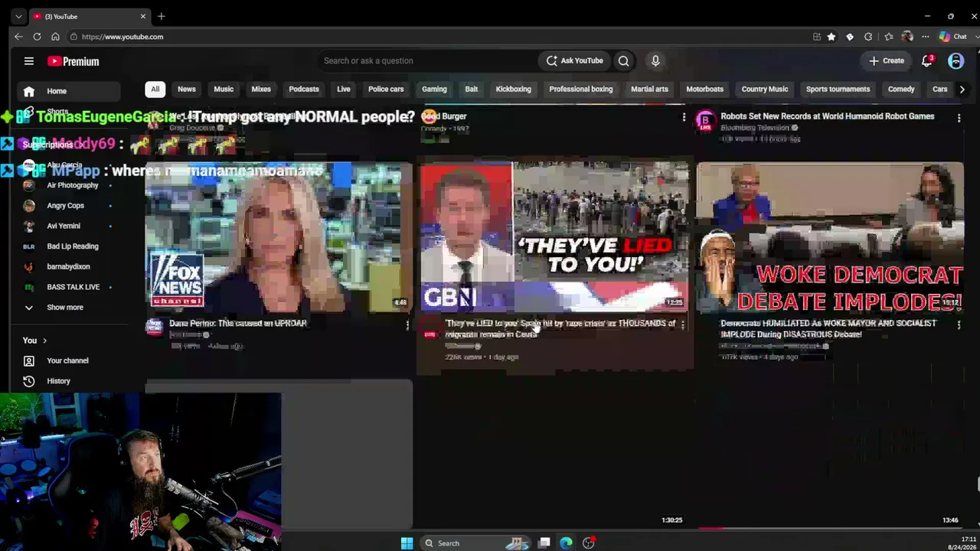
Task: Open Copilot Chat in the browser toolbar
Action: click(953, 37)
